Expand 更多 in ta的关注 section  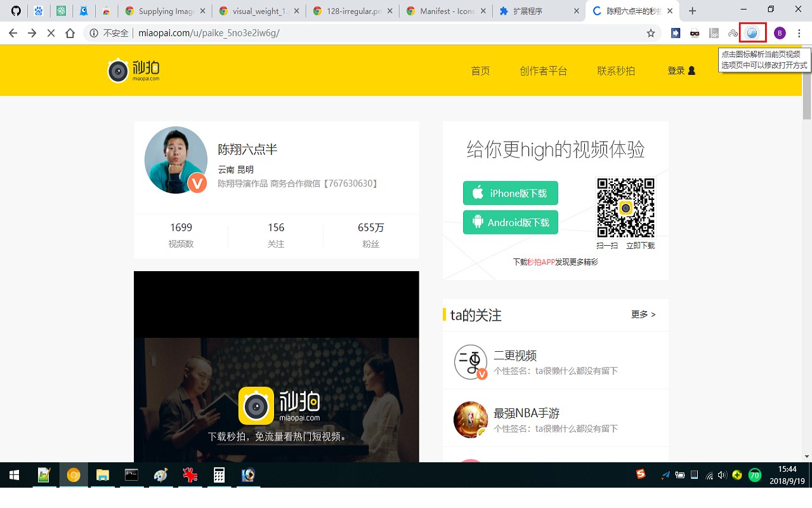coord(643,314)
